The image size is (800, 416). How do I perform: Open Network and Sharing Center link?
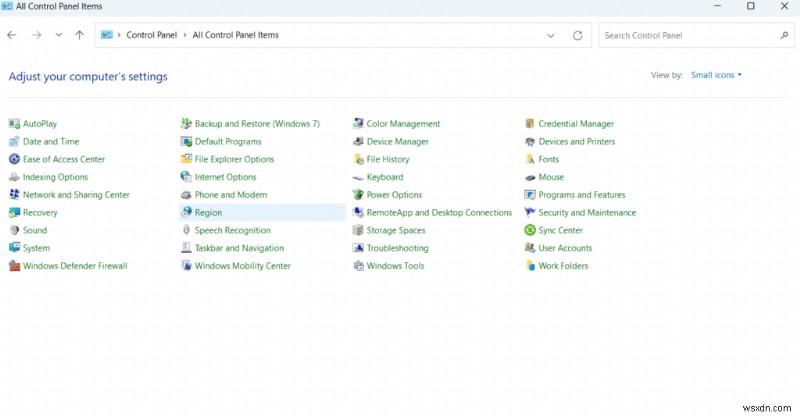(76, 195)
